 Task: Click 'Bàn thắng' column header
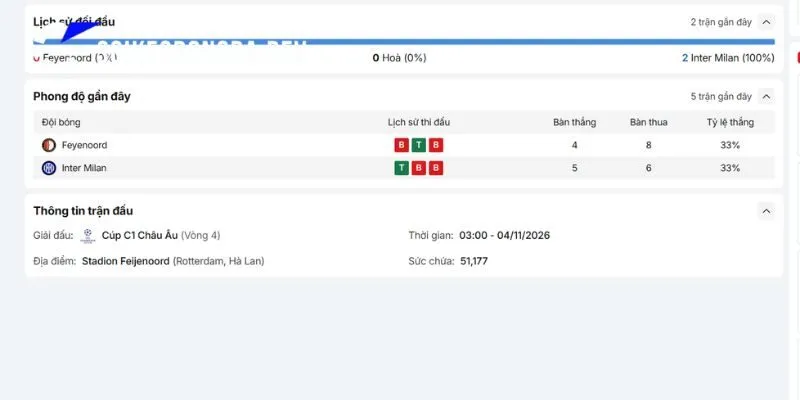coord(574,122)
